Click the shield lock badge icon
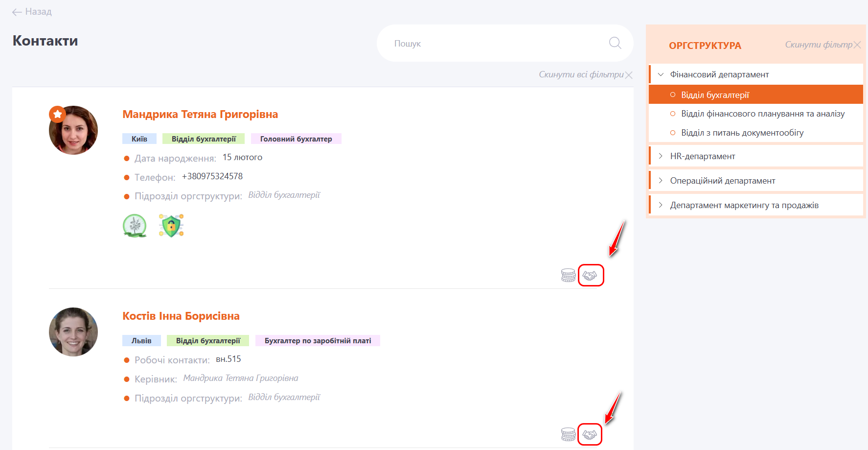 click(x=171, y=226)
